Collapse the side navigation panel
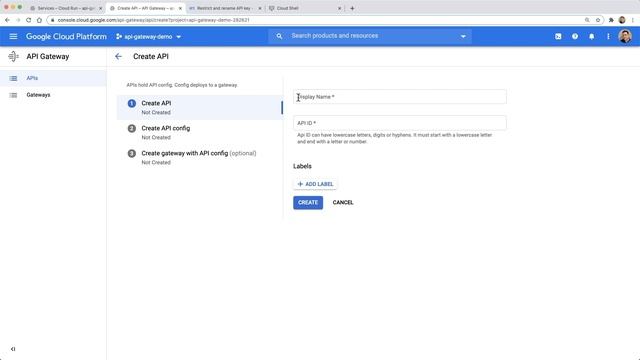Viewport: 640px width, 360px height. click(13, 349)
